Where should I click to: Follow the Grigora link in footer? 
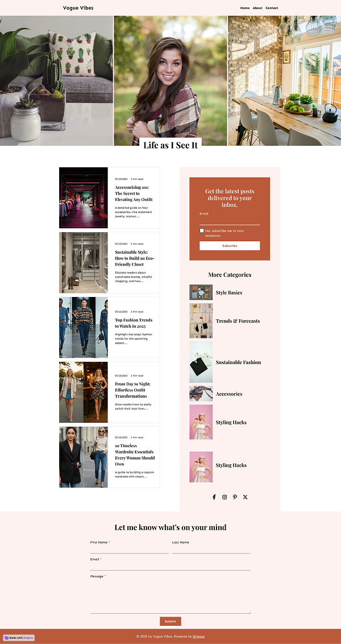(198, 637)
